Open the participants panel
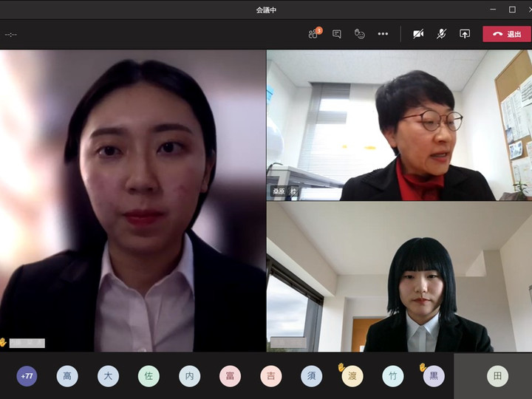 [x=314, y=34]
